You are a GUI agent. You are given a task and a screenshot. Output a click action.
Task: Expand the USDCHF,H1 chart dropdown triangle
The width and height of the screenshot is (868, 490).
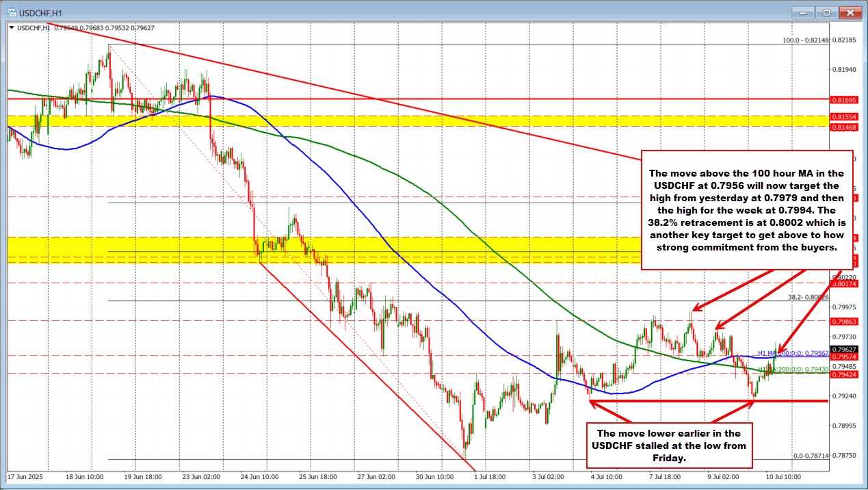[x=10, y=27]
